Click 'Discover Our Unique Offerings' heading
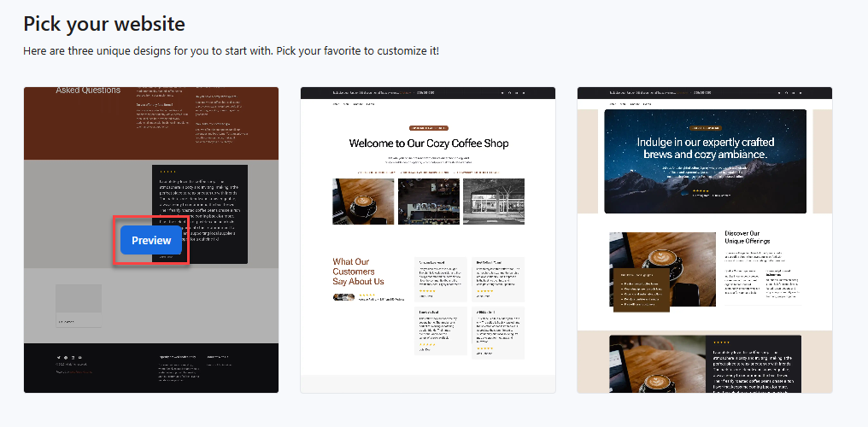This screenshot has width=868, height=427. (x=748, y=237)
